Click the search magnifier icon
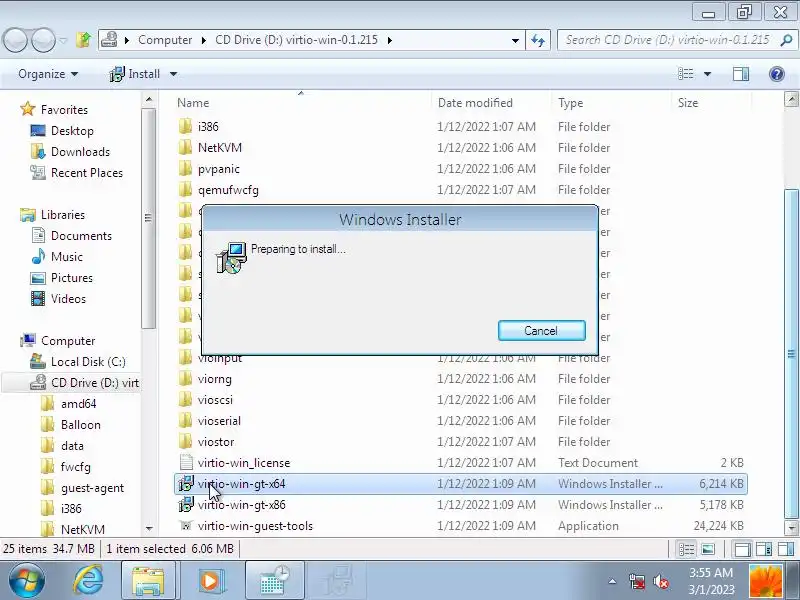 coord(786,40)
